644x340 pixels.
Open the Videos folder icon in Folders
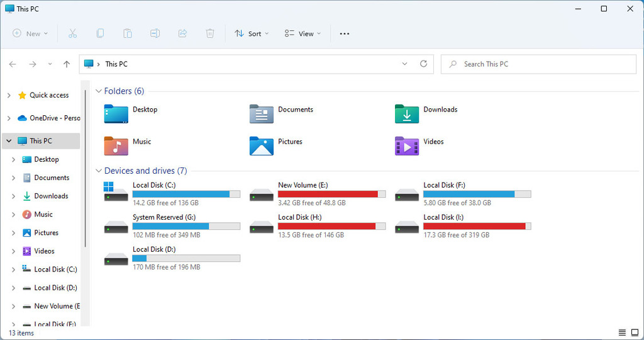(x=407, y=146)
